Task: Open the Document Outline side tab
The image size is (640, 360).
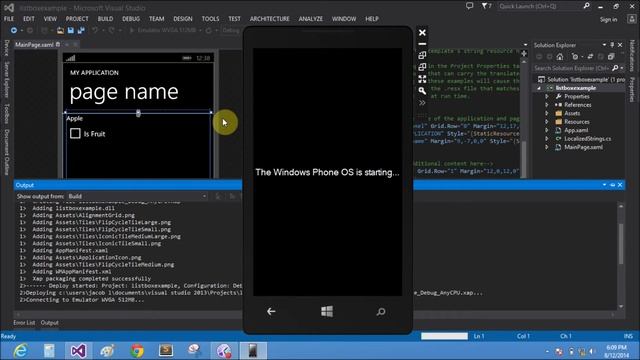Action: pos(7,152)
